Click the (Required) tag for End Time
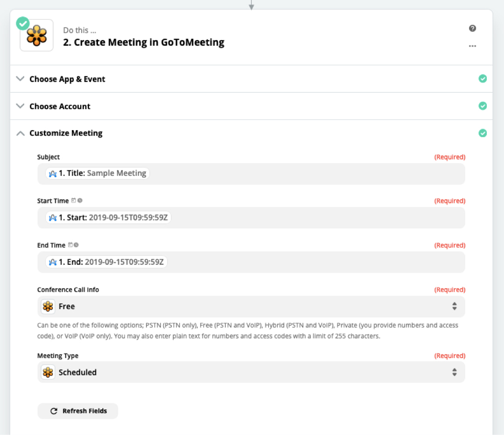 tap(450, 245)
